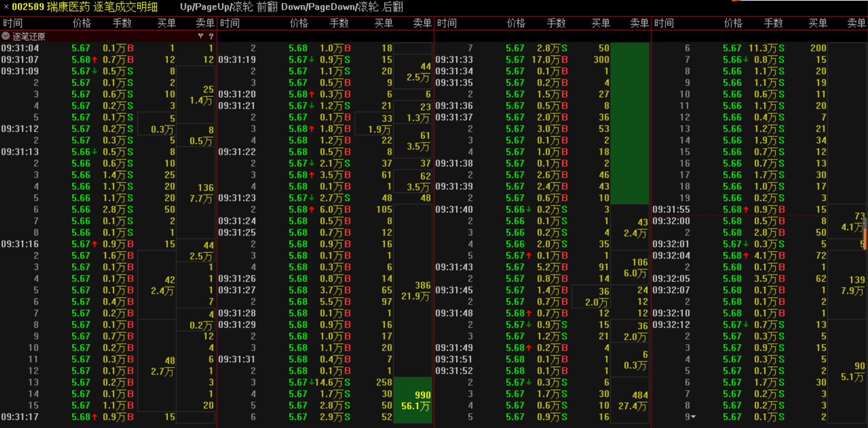The image size is (868, 428).
Task: Click the 时间 header in first column group
Action: coord(13,23)
